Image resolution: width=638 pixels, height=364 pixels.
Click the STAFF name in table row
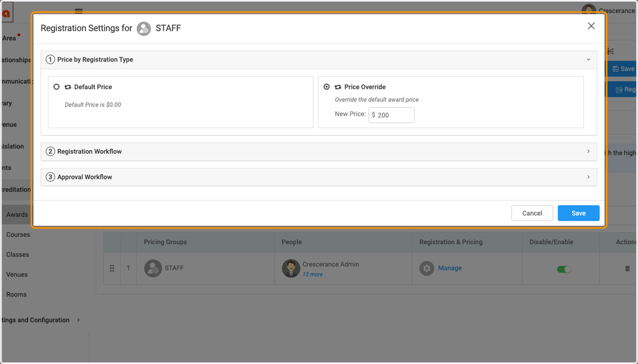coord(174,268)
